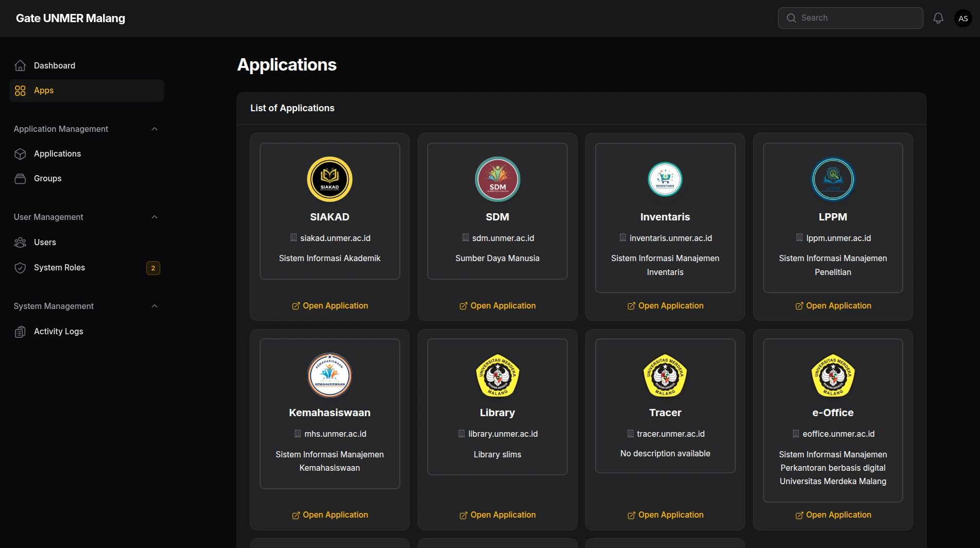Image resolution: width=980 pixels, height=548 pixels.
Task: Collapse the System Management section chevron
Action: [x=155, y=306]
